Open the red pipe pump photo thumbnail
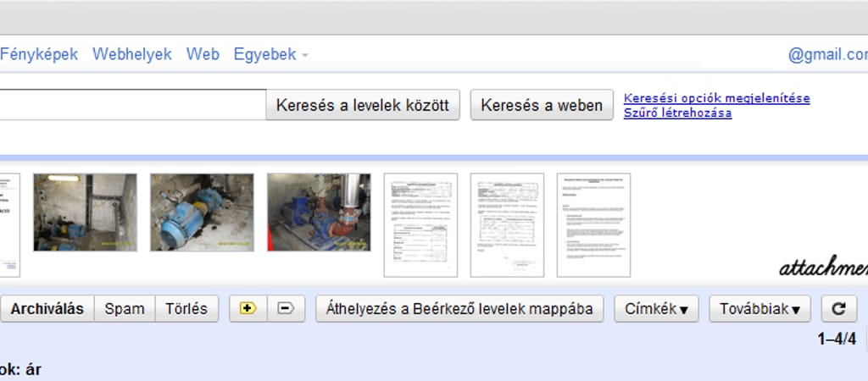868x381 pixels. click(x=319, y=213)
